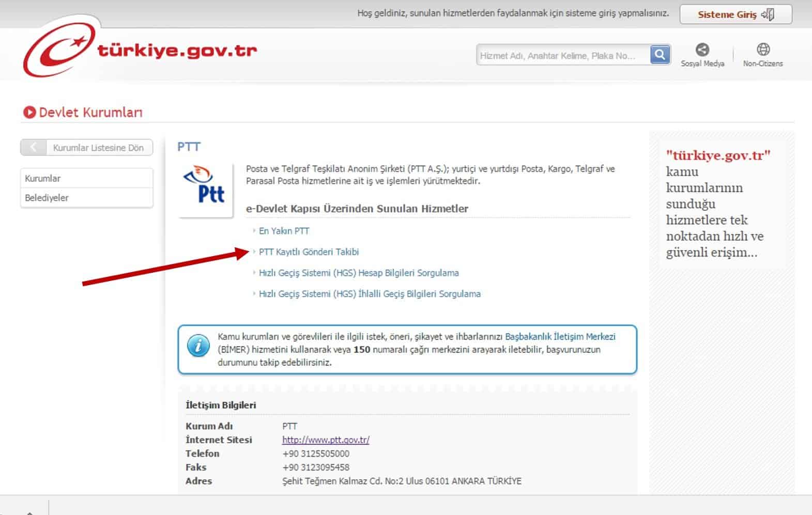Click the Başbakanlık İletişim Merkezi link

tap(560, 337)
